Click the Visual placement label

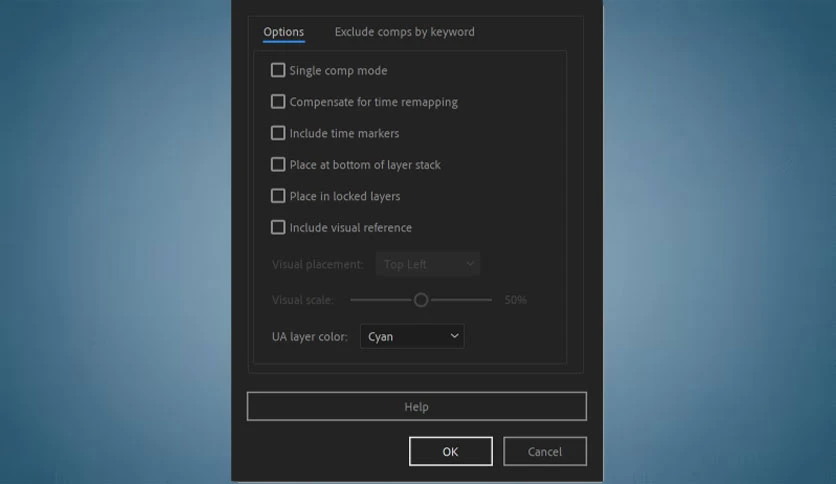click(318, 264)
